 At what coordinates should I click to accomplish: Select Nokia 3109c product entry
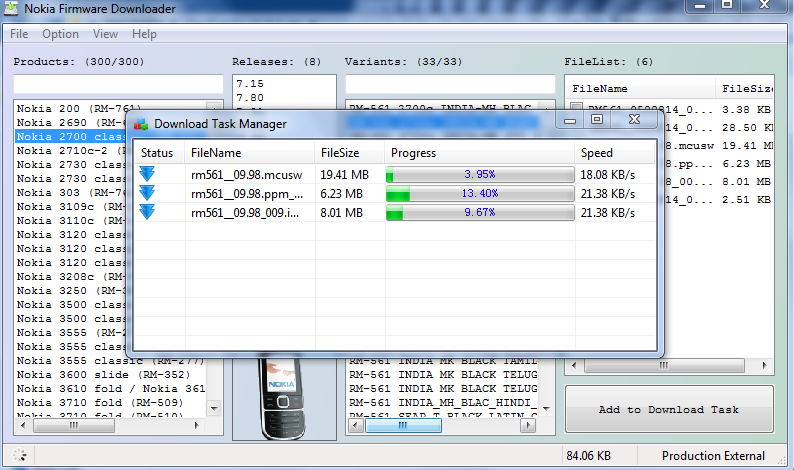point(71,207)
